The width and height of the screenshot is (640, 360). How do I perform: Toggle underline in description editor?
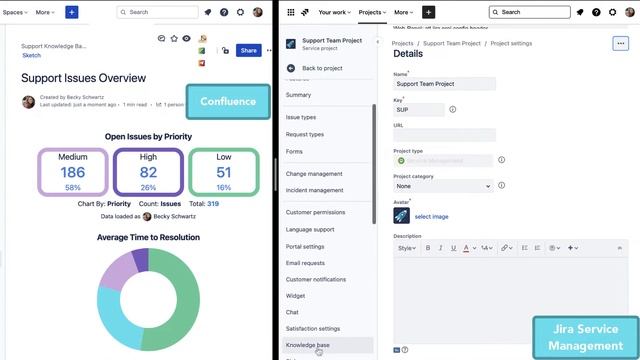click(x=453, y=248)
